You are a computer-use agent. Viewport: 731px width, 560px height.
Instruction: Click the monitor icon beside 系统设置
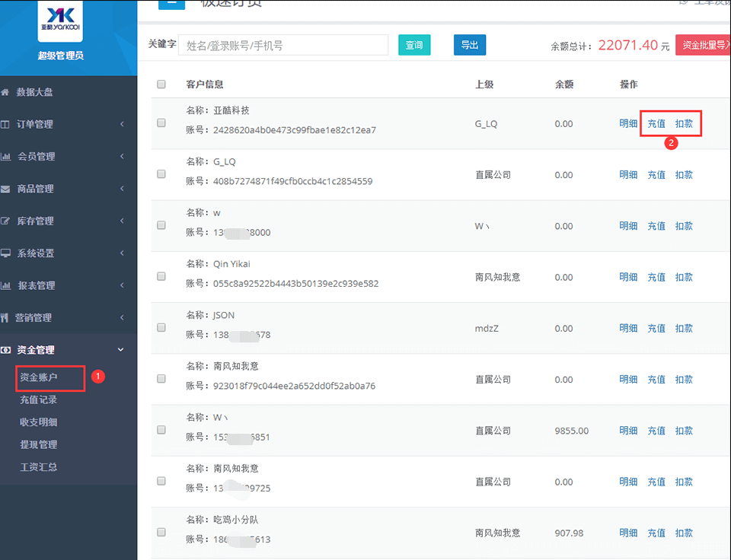click(5, 253)
